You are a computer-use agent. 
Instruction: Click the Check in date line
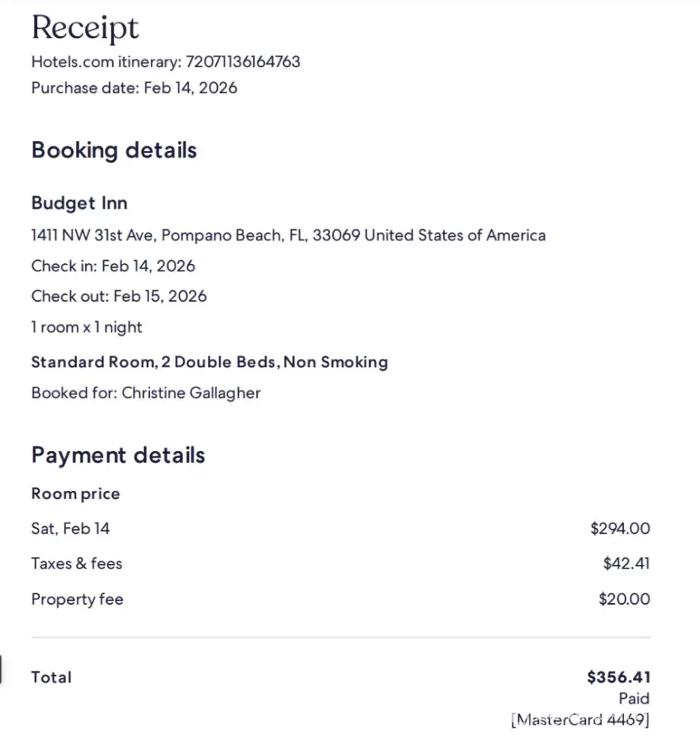(113, 266)
